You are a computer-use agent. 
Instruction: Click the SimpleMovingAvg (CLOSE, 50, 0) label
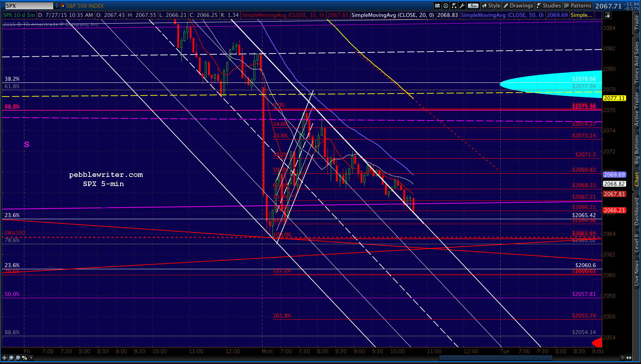point(502,15)
